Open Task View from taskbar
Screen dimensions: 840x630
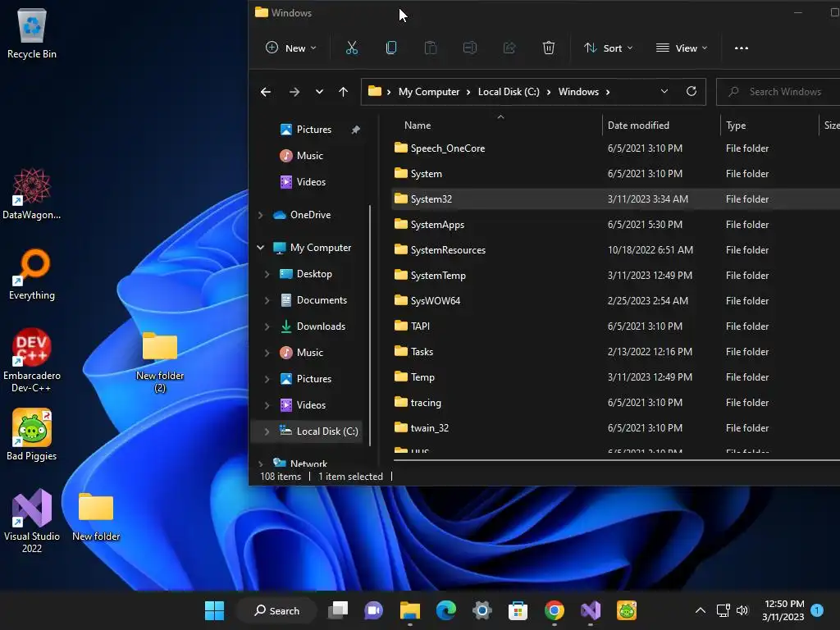point(338,610)
